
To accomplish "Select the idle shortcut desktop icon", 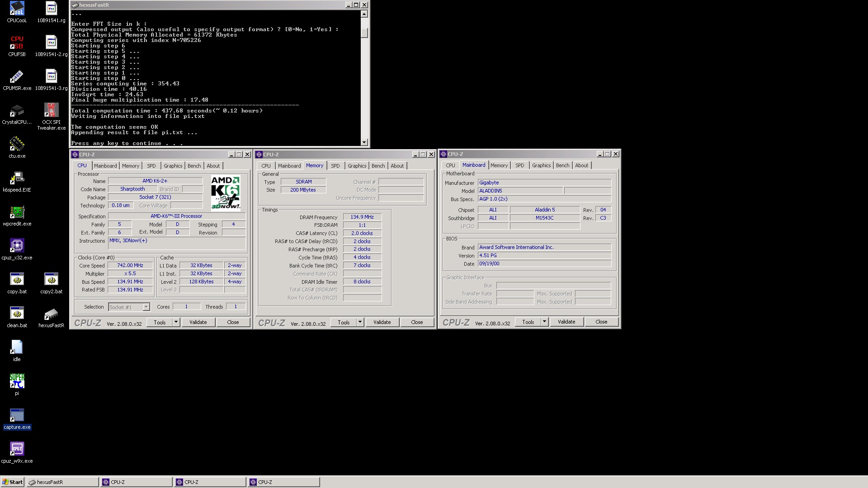I will click(17, 351).
